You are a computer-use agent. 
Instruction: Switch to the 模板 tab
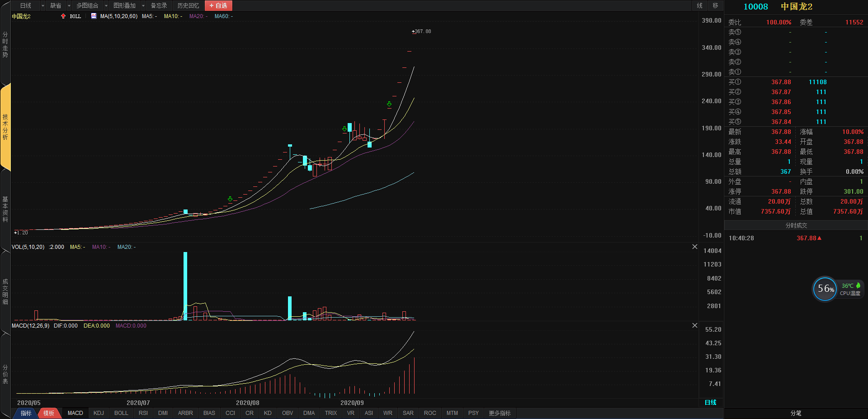click(x=49, y=413)
